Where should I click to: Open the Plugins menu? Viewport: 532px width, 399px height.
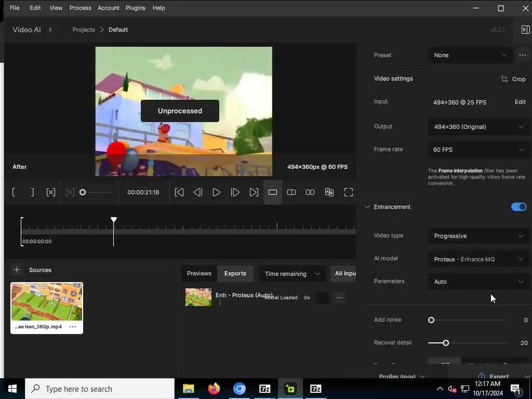[x=136, y=8]
